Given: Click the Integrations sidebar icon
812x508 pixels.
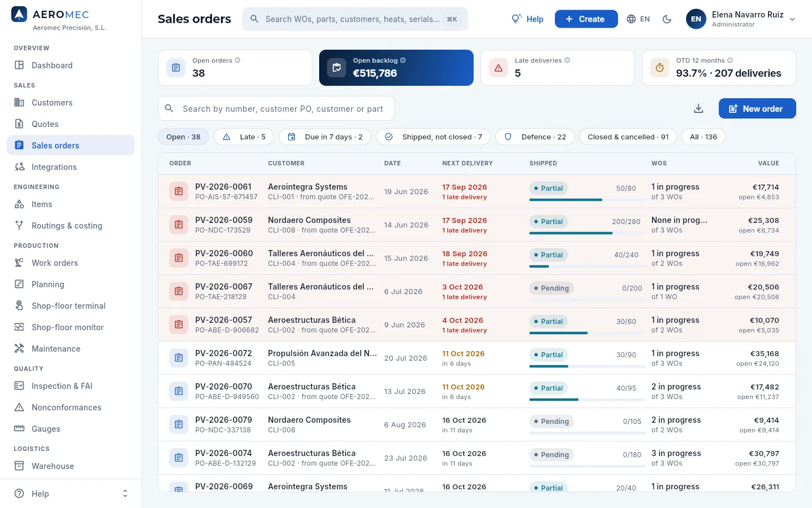Looking at the screenshot, I should [19, 167].
